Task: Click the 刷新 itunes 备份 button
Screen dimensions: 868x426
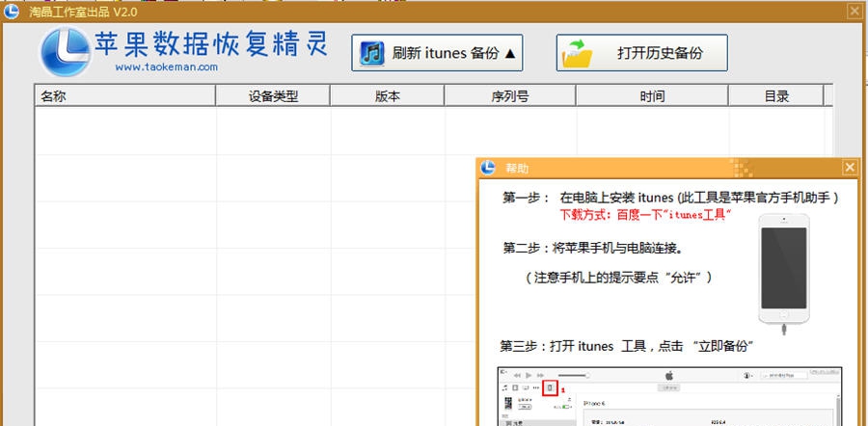Action: [437, 53]
